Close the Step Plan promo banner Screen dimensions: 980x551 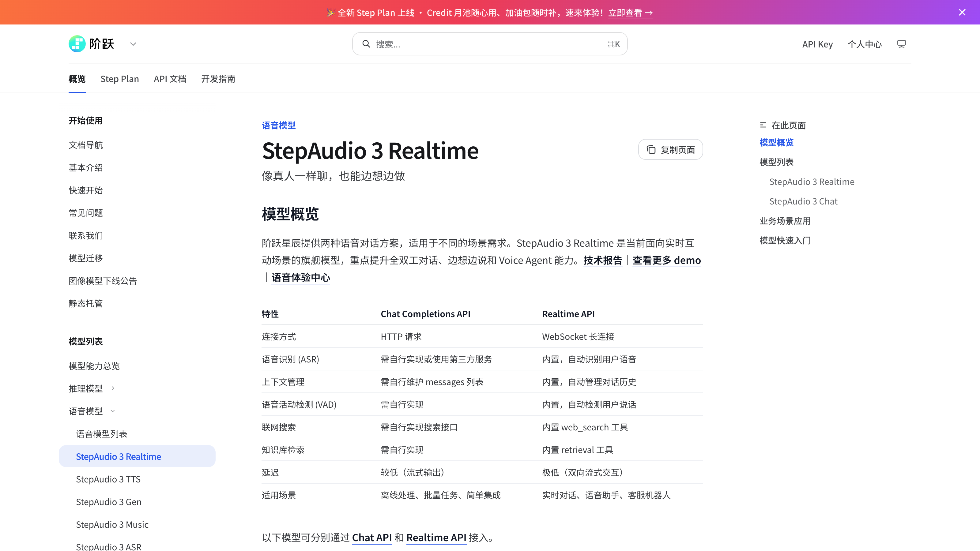(962, 13)
